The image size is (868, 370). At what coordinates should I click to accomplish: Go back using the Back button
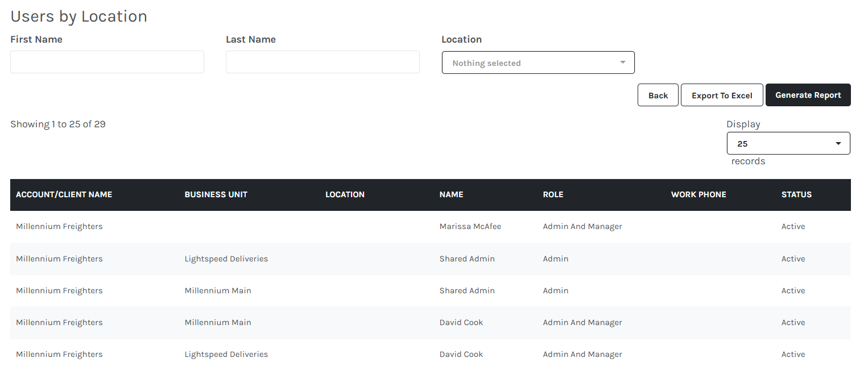[x=658, y=95]
